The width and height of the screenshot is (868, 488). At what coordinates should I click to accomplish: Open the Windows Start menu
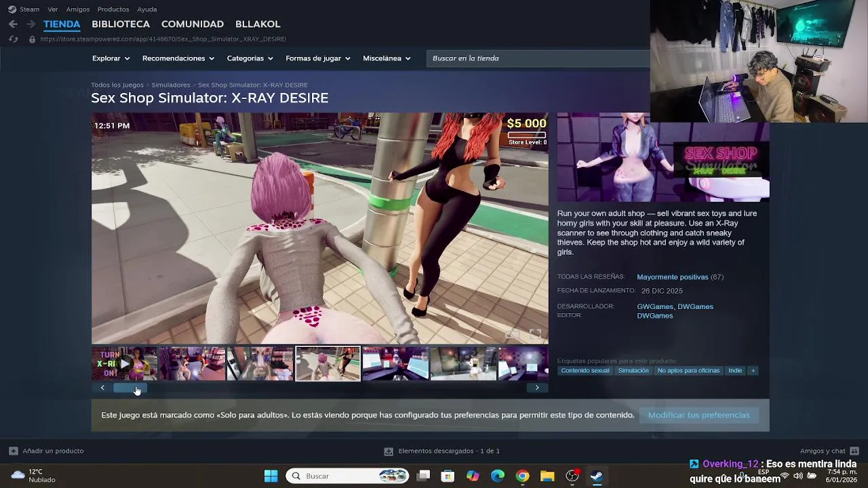[x=271, y=476]
